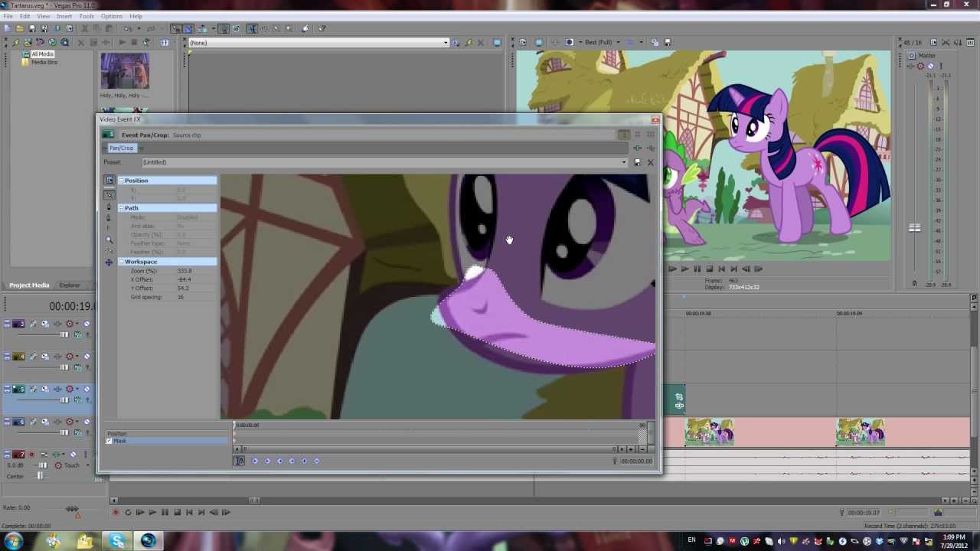Collapse the Position property group
The height and width of the screenshot is (551, 980).
121,181
